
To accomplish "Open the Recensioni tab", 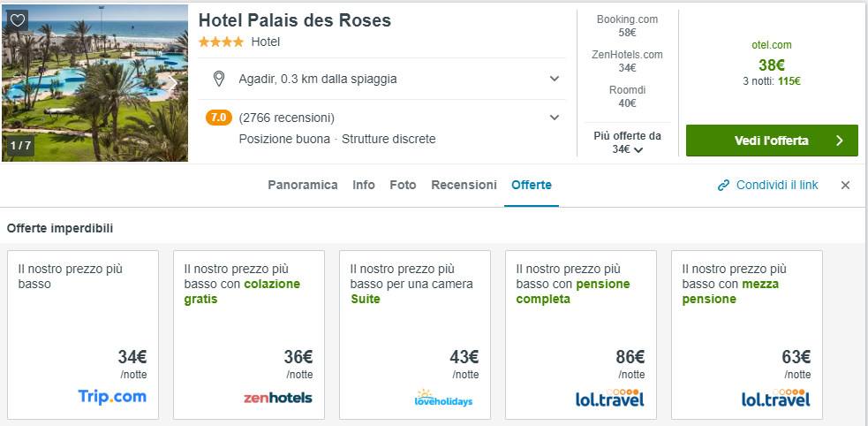I will coord(464,185).
